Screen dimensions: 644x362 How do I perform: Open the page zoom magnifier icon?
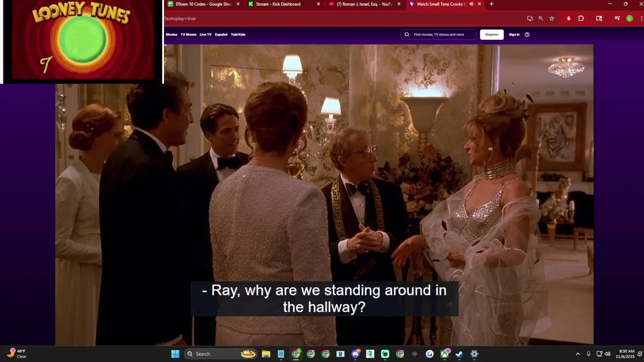click(x=541, y=18)
